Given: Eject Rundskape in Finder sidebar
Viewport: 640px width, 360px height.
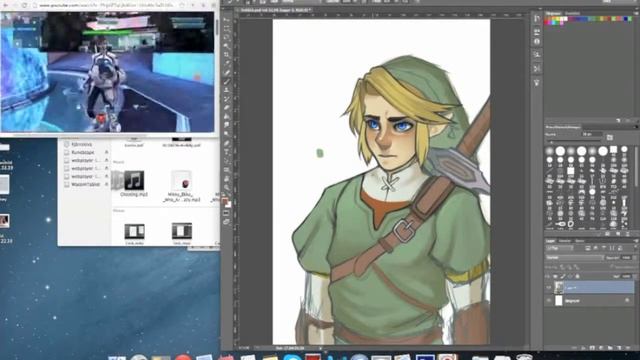Looking at the screenshot, I should (107, 152).
